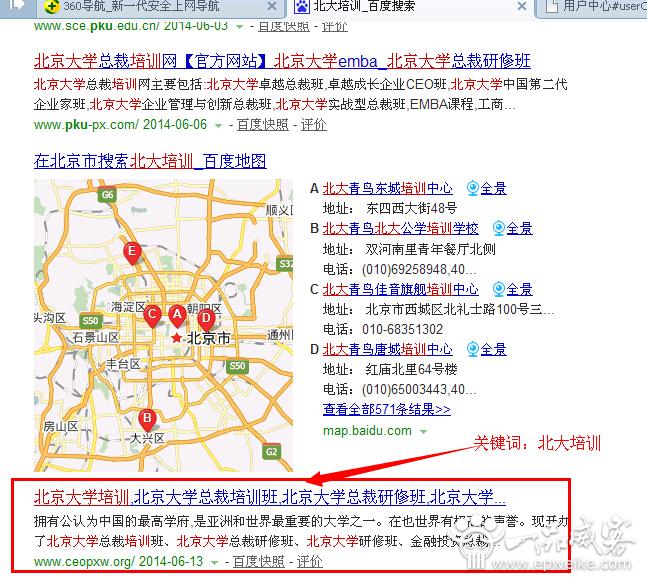Open 在北京市搜索北大培训_百度地图 link
Image resolution: width=647 pixels, height=584 pixels.
(150, 161)
